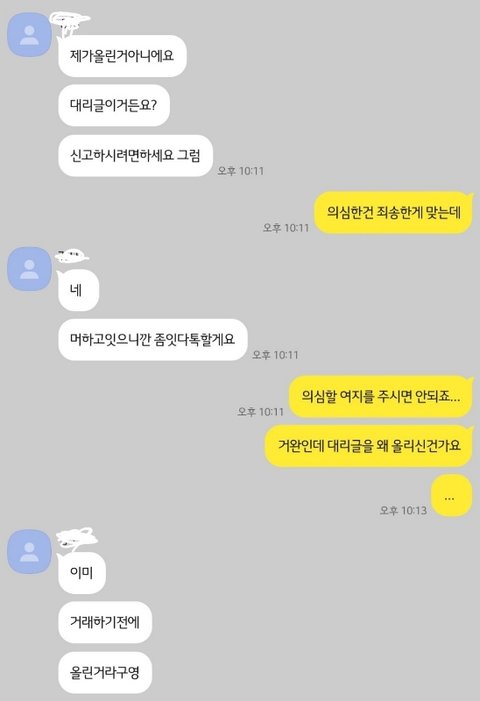Select the yellow '의심할 여지를 주시면 안되죠...' bubble

(381, 397)
